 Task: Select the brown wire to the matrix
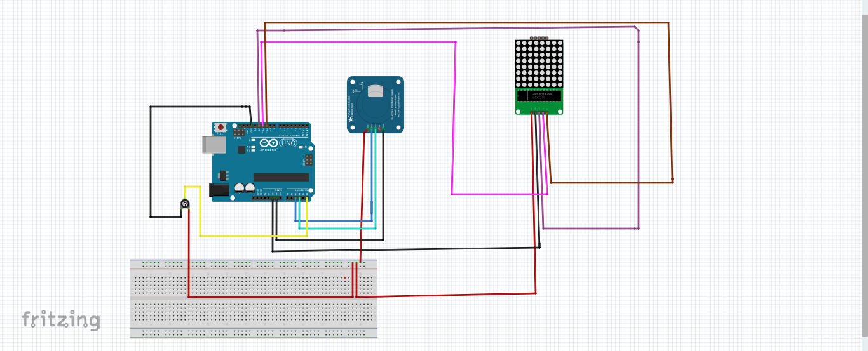tap(467, 23)
